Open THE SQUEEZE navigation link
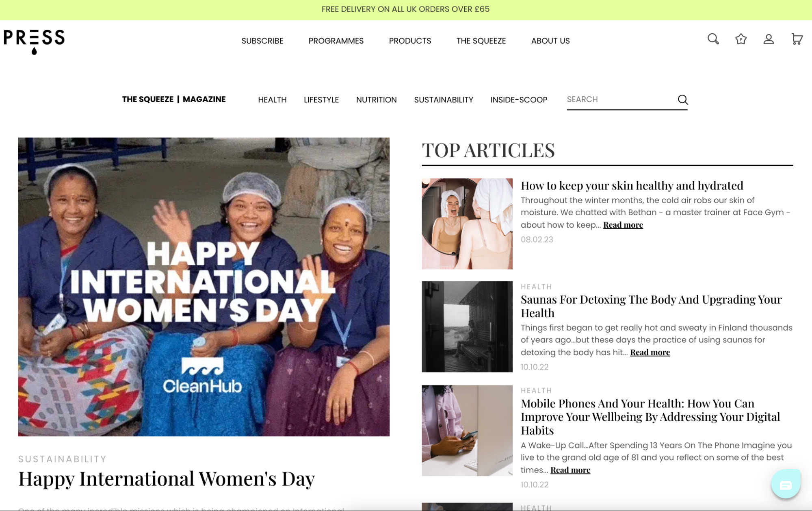 click(481, 41)
